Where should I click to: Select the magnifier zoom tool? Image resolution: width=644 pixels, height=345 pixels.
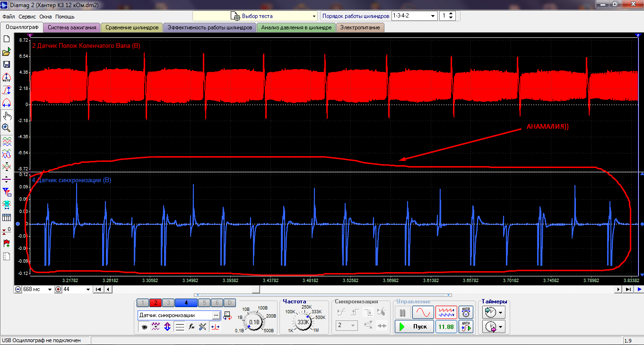point(7,128)
